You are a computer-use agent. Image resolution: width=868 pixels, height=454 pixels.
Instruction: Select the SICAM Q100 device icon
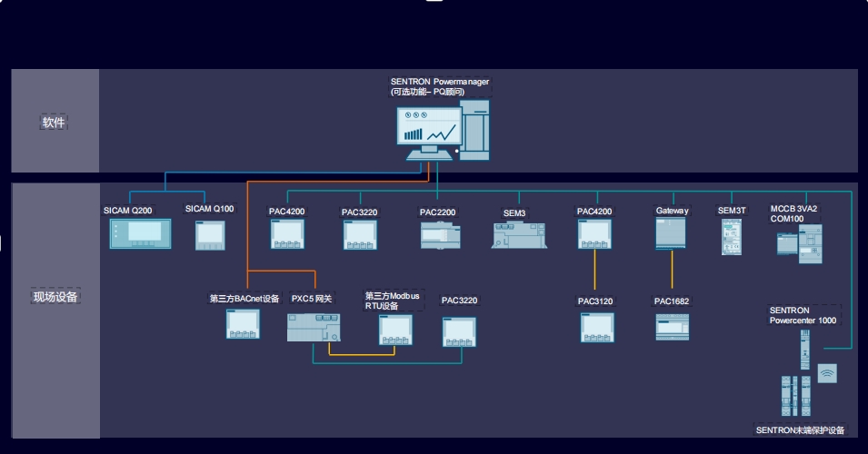(210, 235)
